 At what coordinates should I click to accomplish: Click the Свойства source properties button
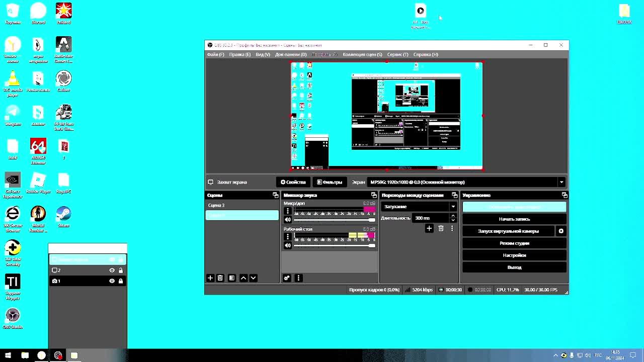[293, 182]
